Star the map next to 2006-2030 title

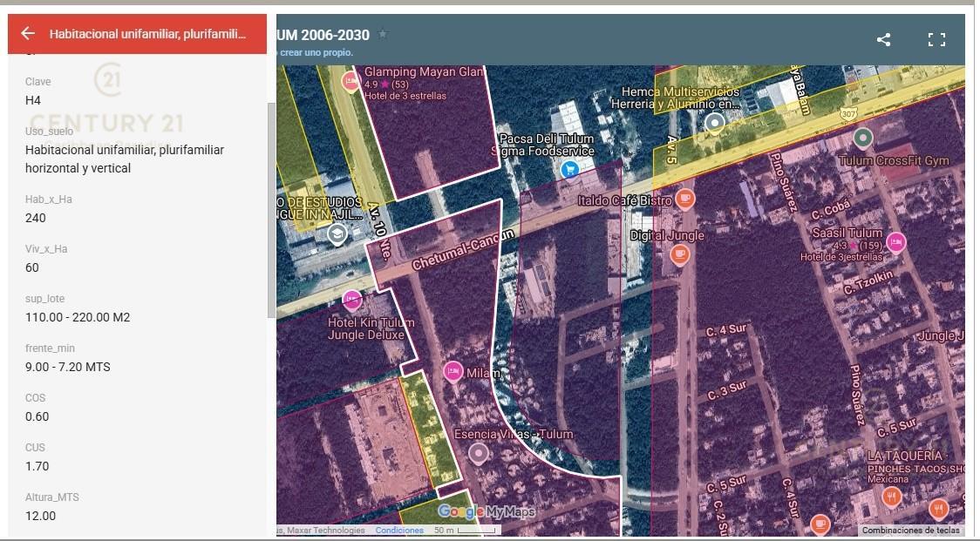pyautogui.click(x=383, y=34)
